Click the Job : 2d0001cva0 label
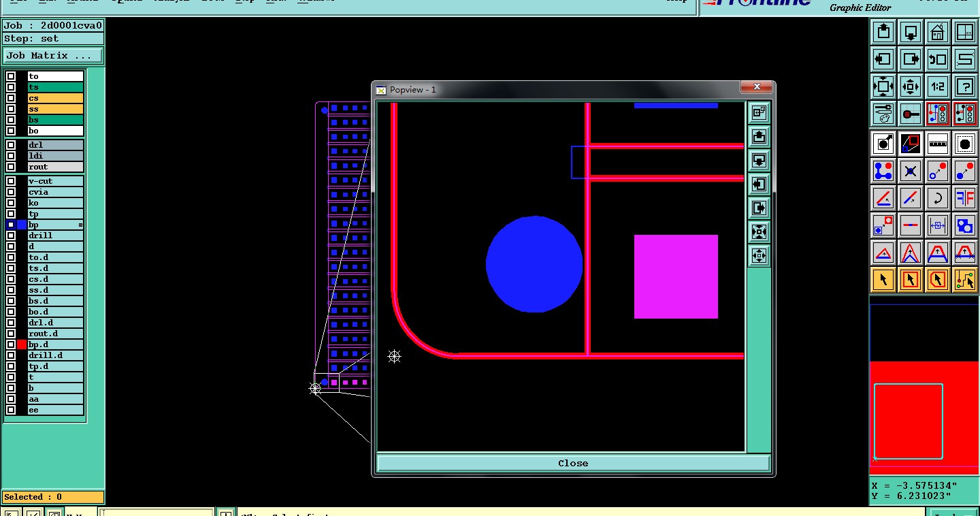This screenshot has height=516, width=980. (53, 26)
